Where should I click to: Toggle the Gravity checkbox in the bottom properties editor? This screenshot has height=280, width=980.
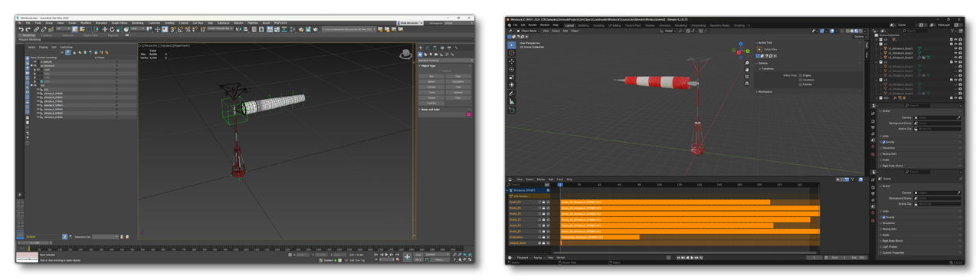[x=884, y=217]
